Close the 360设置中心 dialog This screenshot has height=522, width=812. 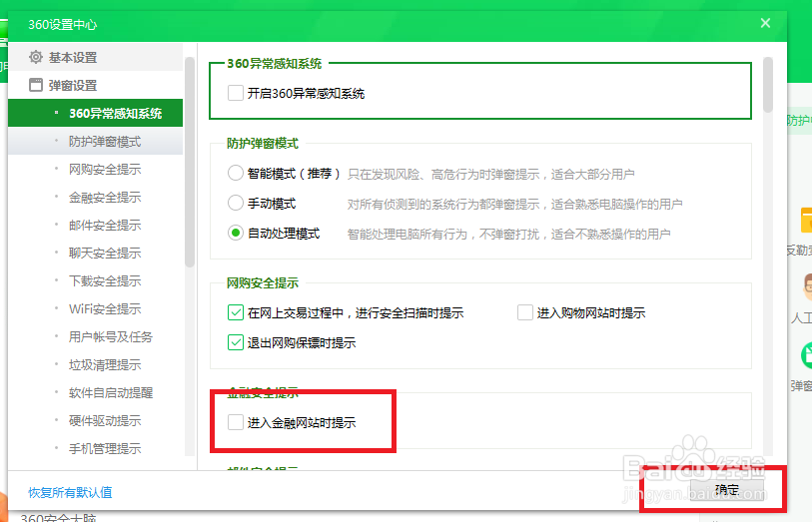coord(765,23)
